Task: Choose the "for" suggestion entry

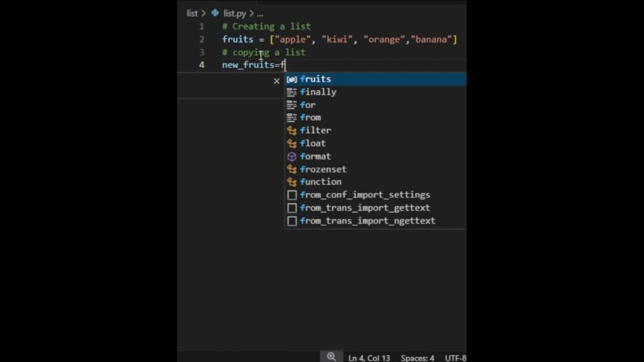Action: coord(308,104)
